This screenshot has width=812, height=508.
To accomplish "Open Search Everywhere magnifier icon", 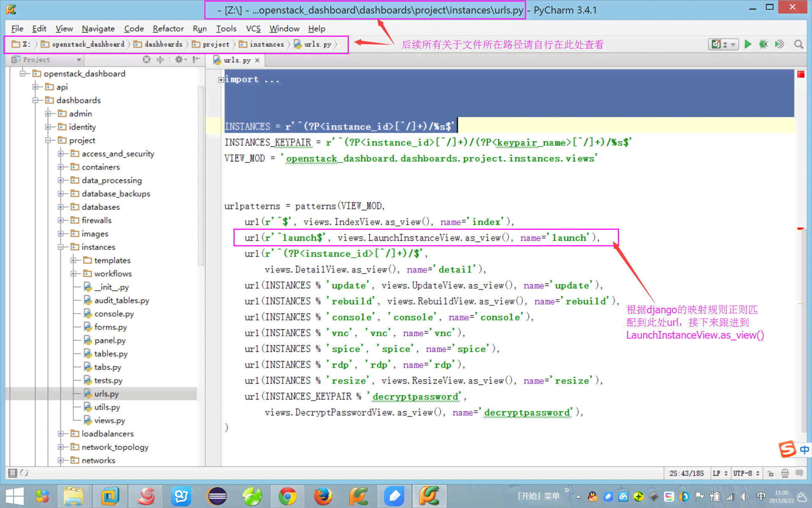I will (x=798, y=44).
